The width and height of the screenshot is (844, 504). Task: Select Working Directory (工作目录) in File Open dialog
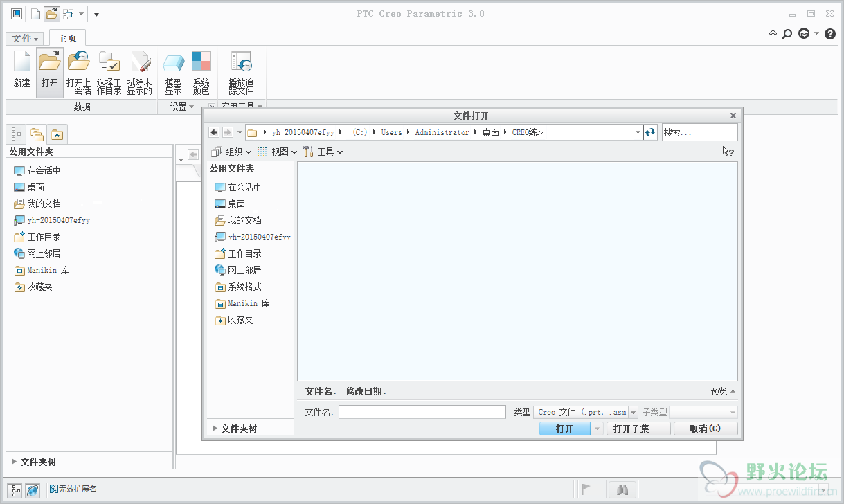click(238, 253)
